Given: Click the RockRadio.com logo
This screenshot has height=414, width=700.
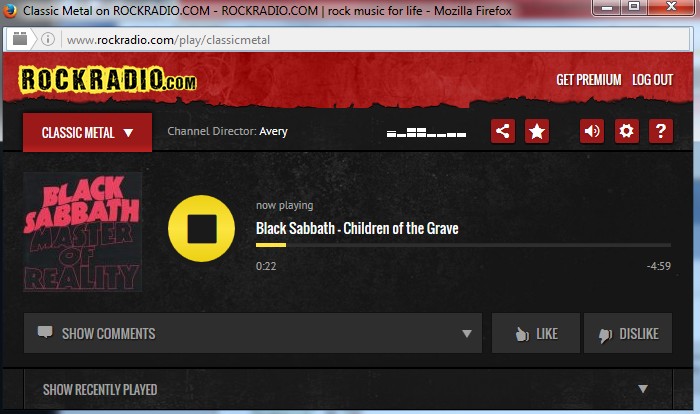Looking at the screenshot, I should (x=107, y=80).
